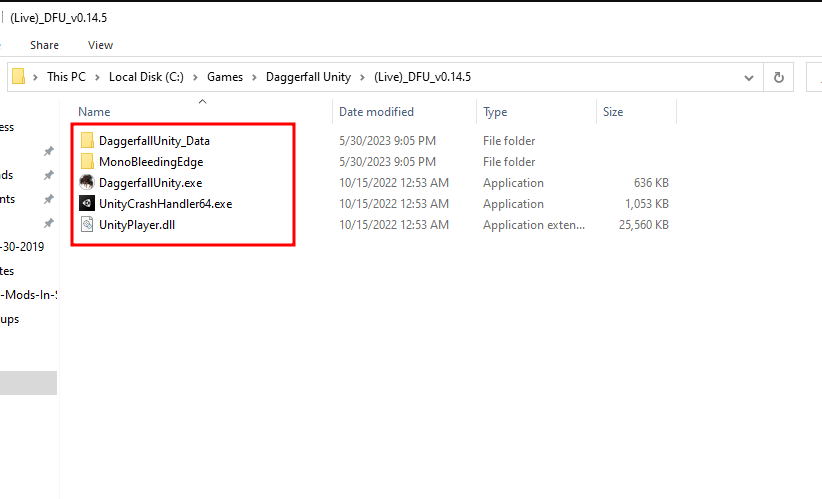
Task: Click the date of MonoBleedingEdge row
Action: click(x=387, y=161)
